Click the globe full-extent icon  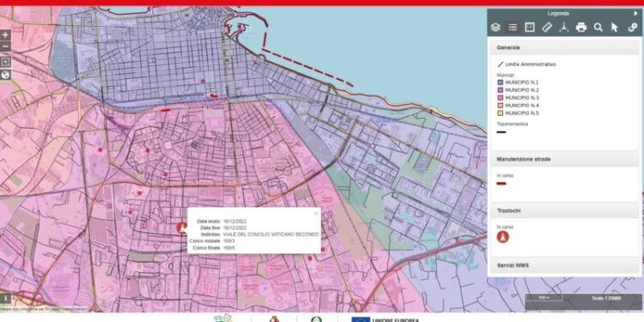5,75
